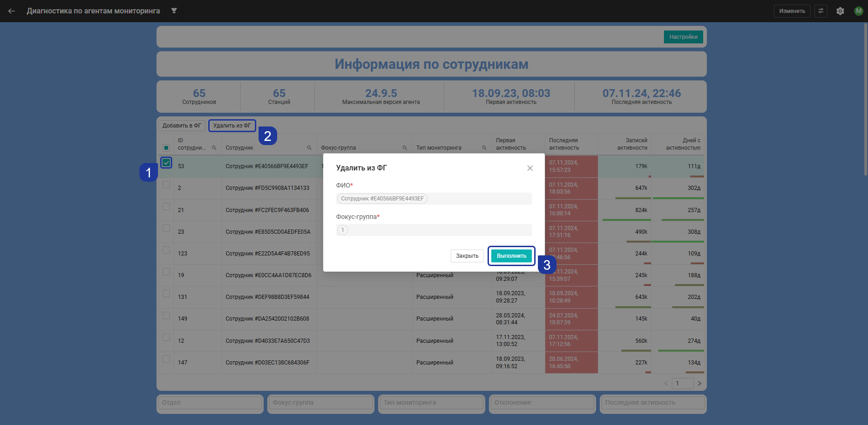Select employee name Сотрудник #D03EC138C684306F
Viewport: 868px width, 425px height.
267,363
